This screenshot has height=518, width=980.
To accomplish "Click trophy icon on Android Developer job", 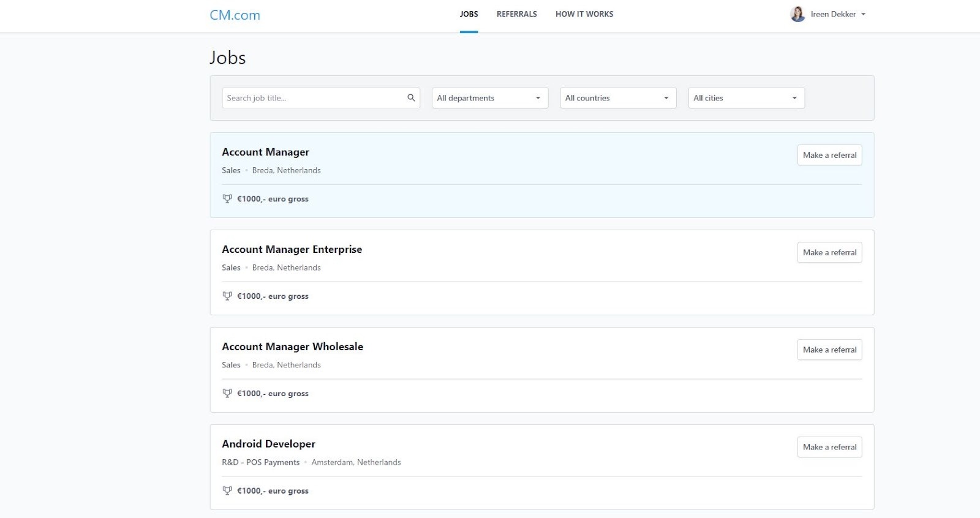I will [x=227, y=490].
